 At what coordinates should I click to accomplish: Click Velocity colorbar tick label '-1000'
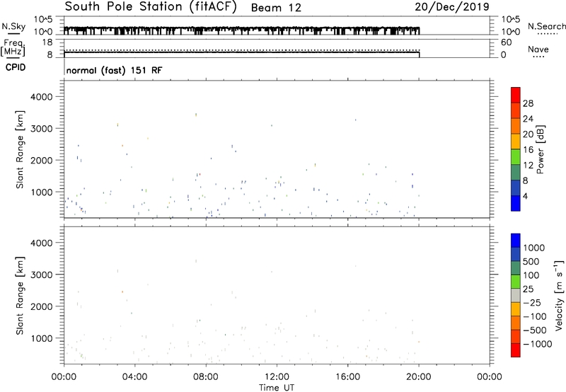(x=537, y=344)
